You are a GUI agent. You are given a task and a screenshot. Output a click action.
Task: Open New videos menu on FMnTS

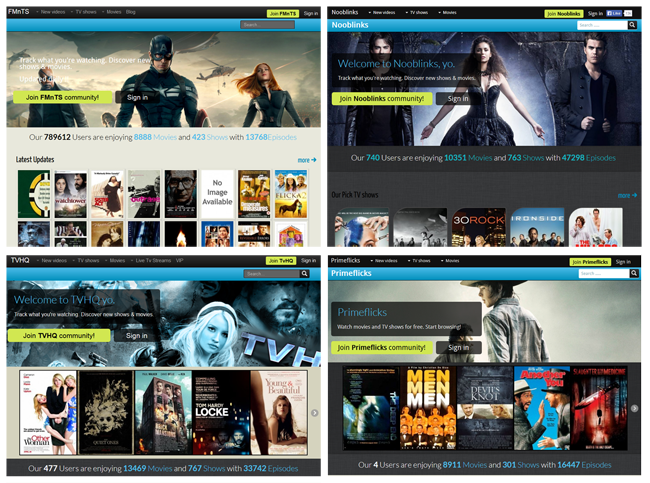tap(51, 12)
